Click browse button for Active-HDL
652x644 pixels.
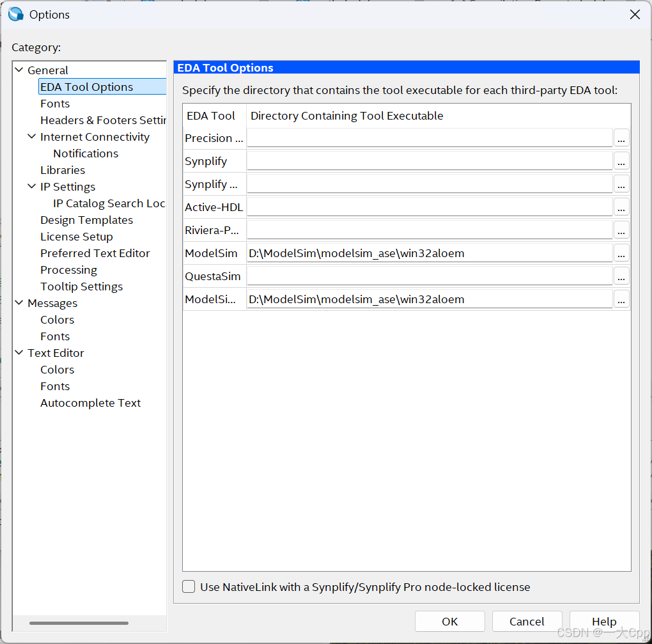tap(621, 207)
